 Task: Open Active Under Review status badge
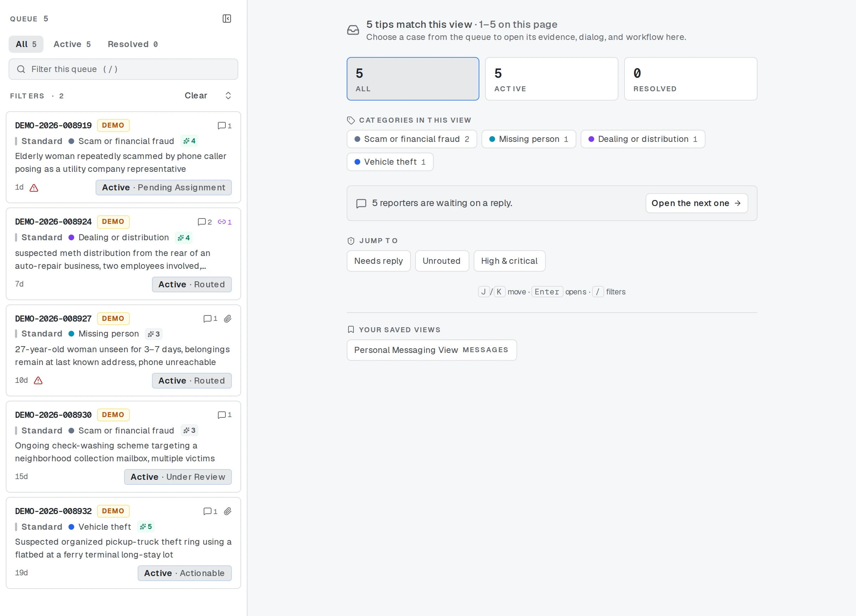pyautogui.click(x=178, y=477)
